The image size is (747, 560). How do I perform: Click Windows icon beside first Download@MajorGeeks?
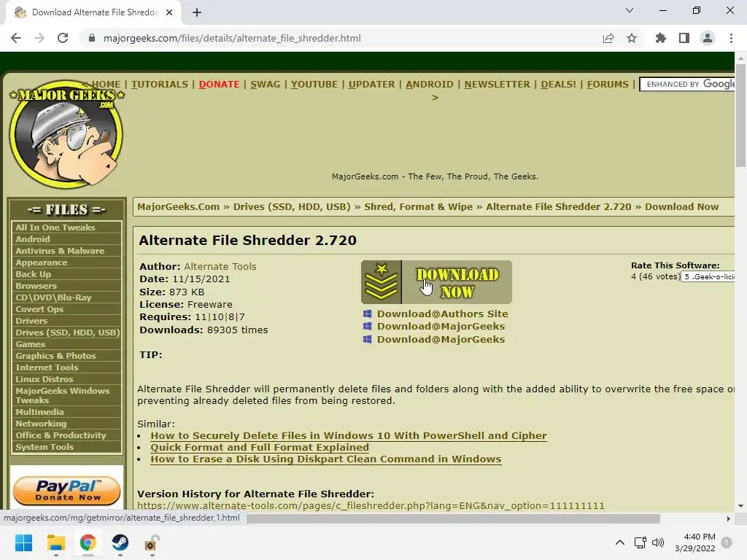tap(368, 326)
